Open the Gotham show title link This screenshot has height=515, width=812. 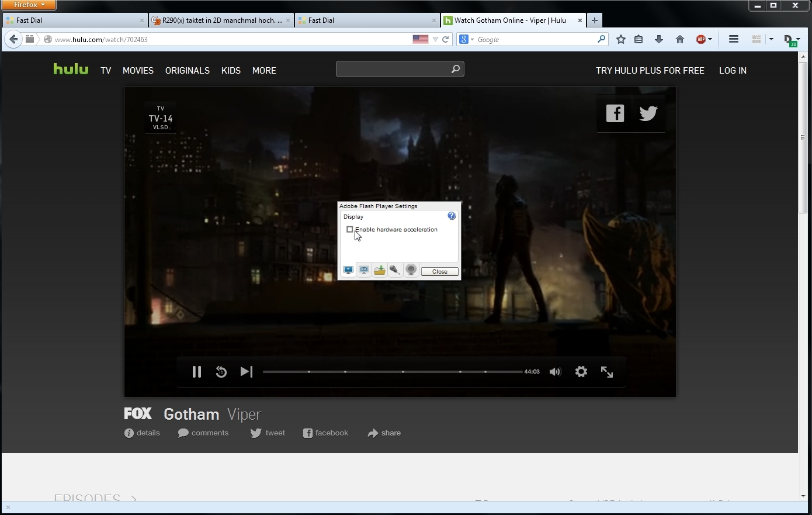tap(191, 414)
